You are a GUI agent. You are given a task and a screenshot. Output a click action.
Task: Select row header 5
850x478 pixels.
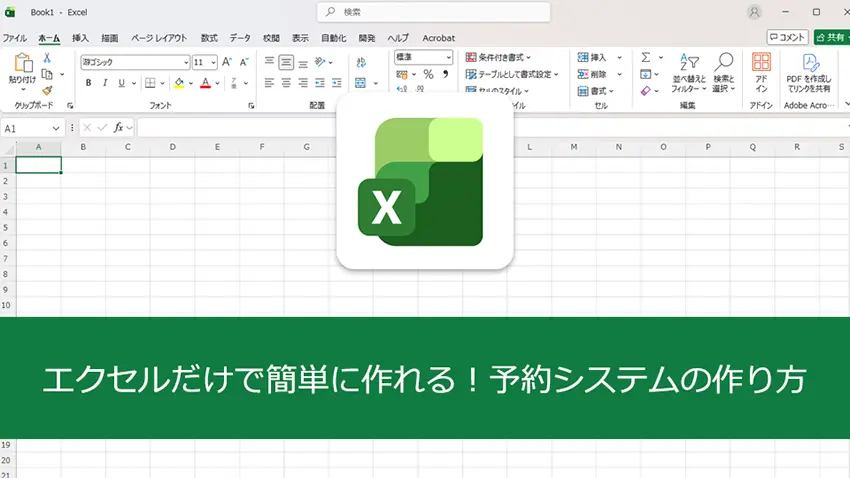tap(6, 228)
